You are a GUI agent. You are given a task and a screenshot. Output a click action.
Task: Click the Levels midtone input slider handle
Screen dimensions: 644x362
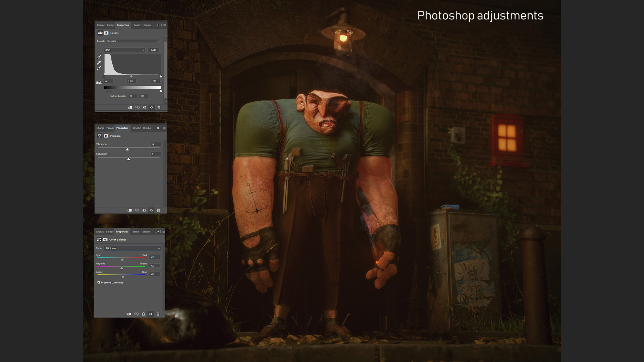click(x=131, y=76)
